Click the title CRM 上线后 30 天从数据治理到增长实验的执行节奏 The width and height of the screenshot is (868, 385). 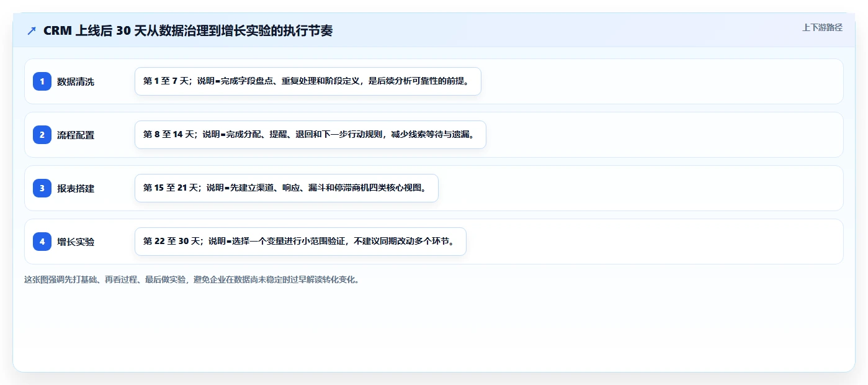pyautogui.click(x=188, y=30)
